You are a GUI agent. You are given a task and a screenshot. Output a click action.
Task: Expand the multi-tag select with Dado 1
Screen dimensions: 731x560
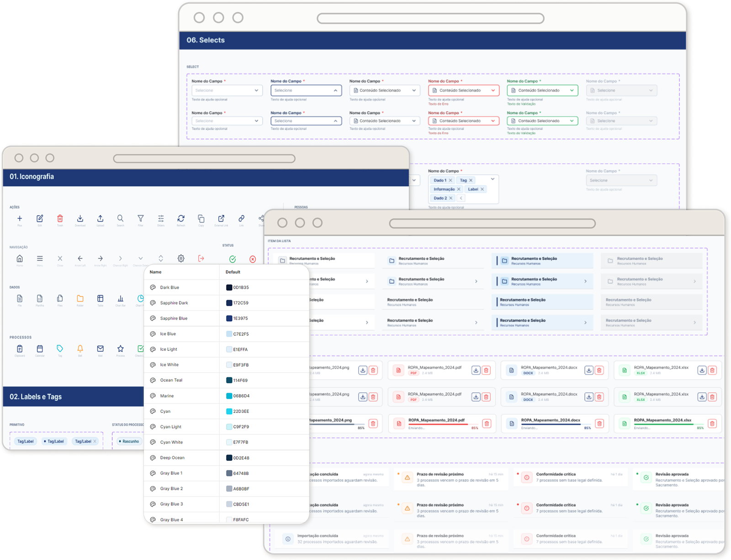(x=493, y=179)
